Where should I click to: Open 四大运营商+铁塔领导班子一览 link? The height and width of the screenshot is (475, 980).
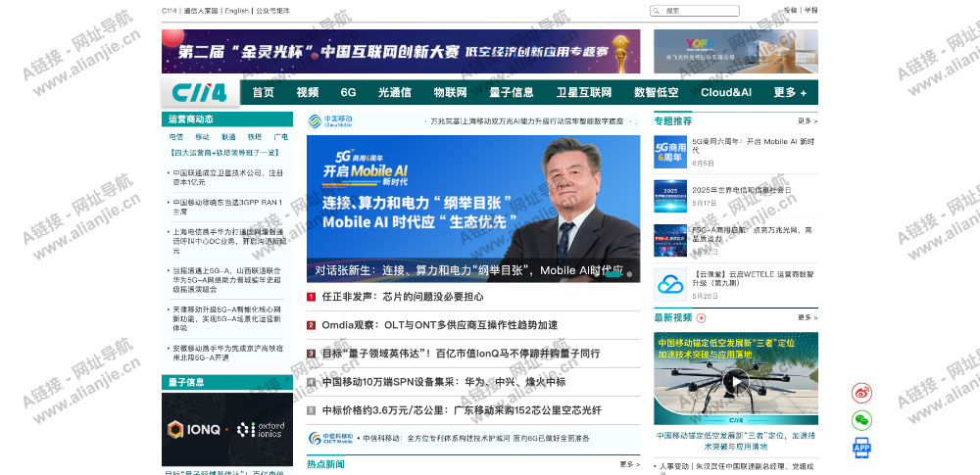click(223, 153)
